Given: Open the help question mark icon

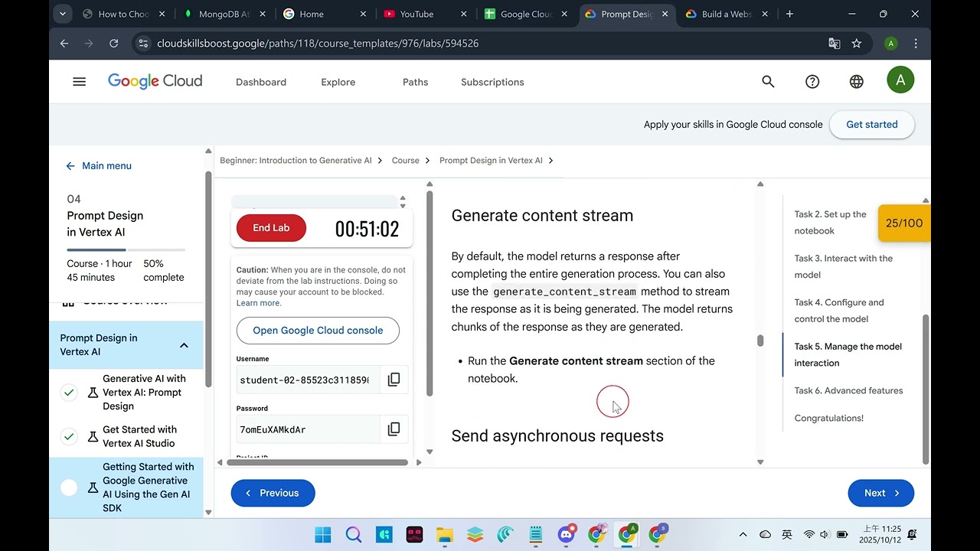Looking at the screenshot, I should [812, 81].
